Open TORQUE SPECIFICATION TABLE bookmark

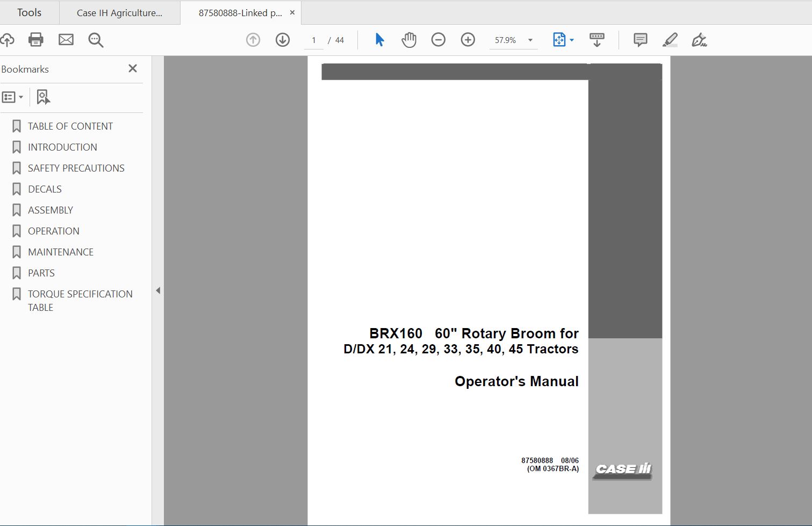coord(80,301)
